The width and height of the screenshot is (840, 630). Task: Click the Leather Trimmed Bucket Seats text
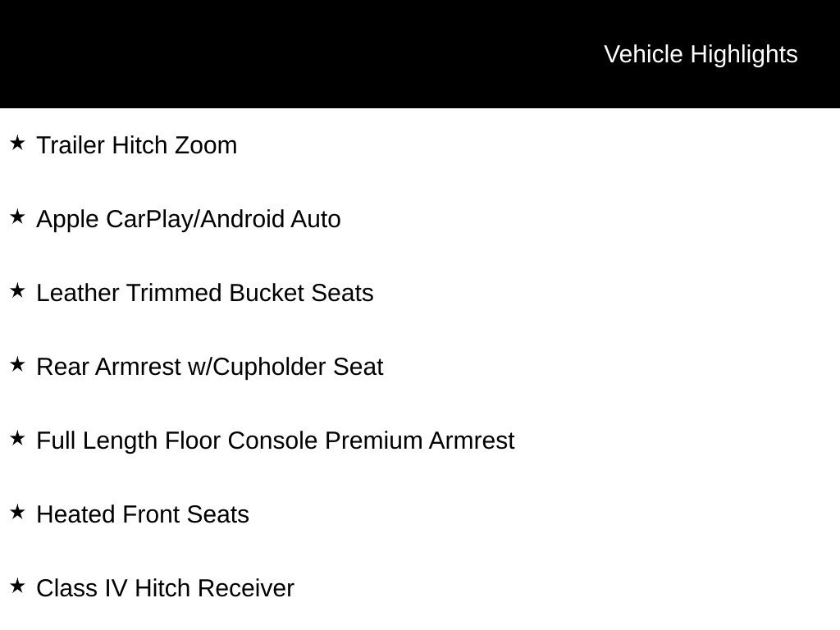204,293
